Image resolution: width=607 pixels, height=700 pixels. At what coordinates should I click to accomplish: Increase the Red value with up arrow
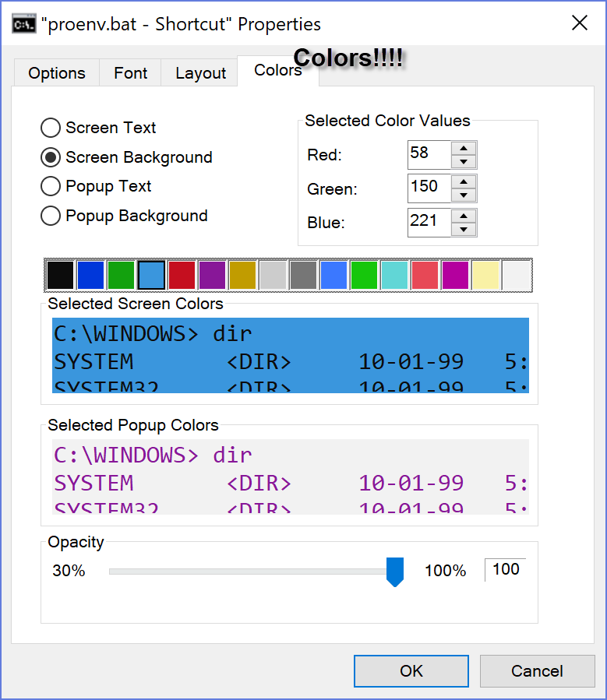click(x=464, y=148)
